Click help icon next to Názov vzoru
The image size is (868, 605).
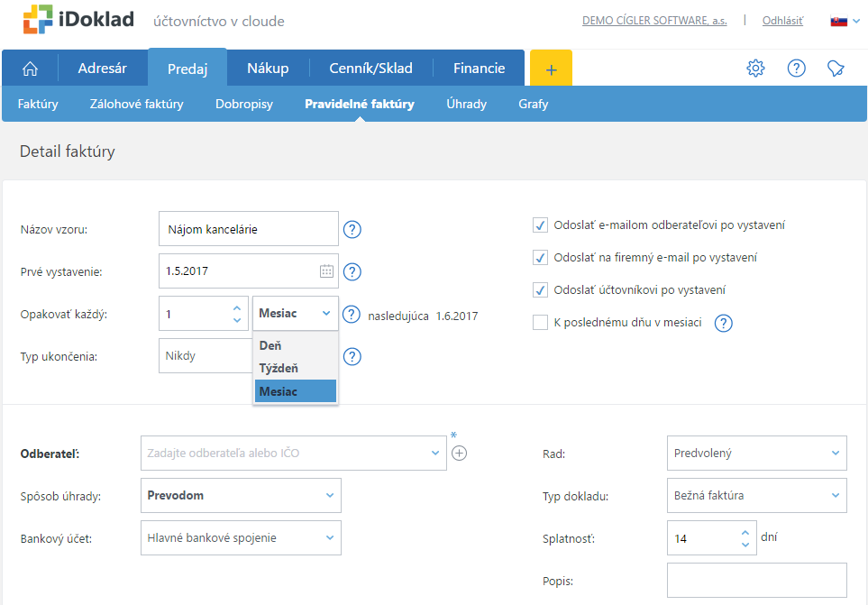[x=352, y=229]
